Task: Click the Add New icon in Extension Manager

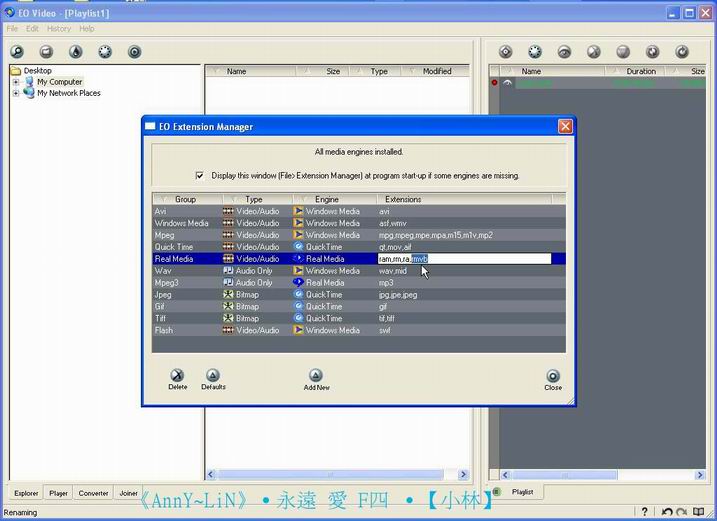Action: [x=316, y=376]
